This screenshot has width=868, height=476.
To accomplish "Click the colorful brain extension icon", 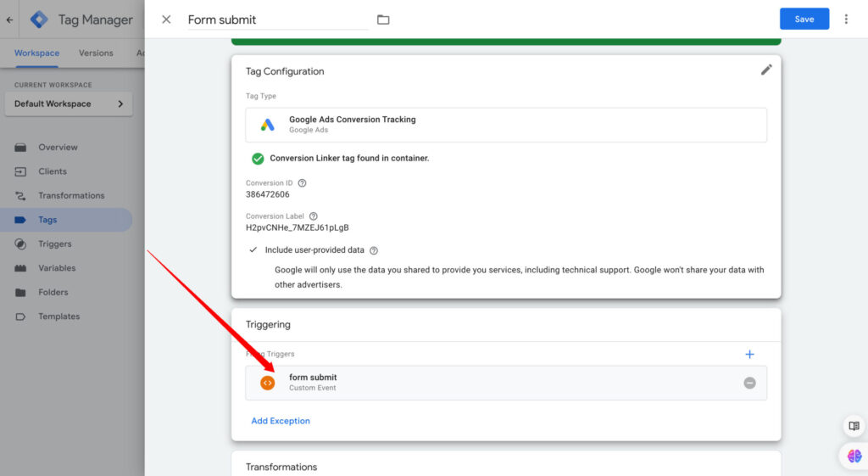I will coord(854,456).
